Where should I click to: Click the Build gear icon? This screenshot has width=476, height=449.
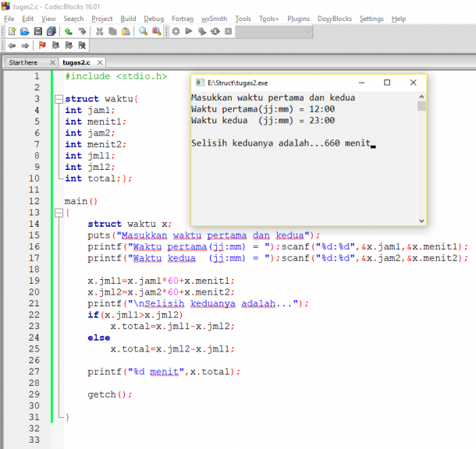click(176, 31)
